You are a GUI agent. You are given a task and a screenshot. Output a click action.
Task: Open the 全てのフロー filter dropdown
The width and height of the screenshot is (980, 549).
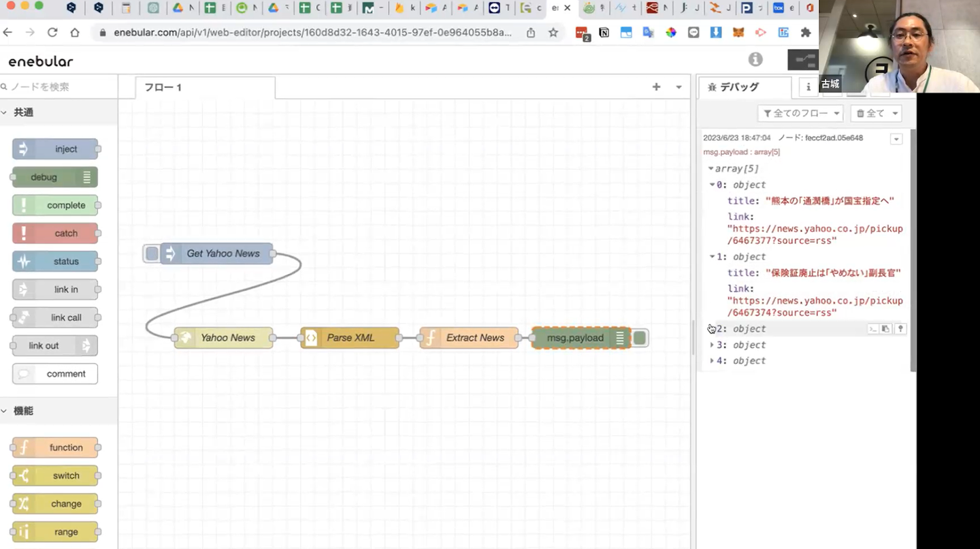click(x=800, y=114)
